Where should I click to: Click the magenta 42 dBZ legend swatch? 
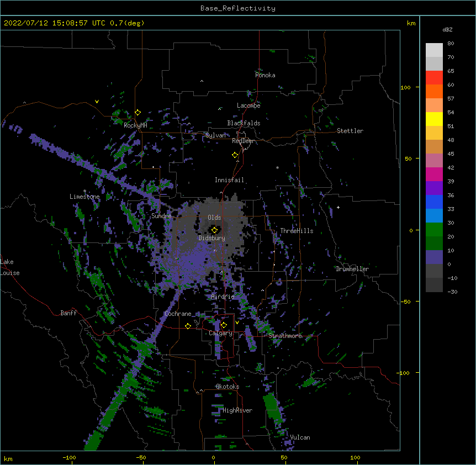(434, 174)
